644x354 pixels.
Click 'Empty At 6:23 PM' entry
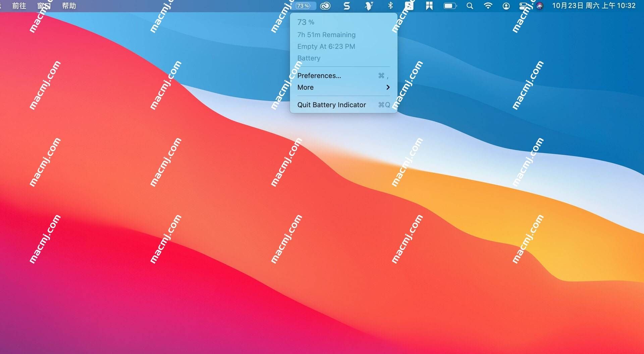click(343, 46)
